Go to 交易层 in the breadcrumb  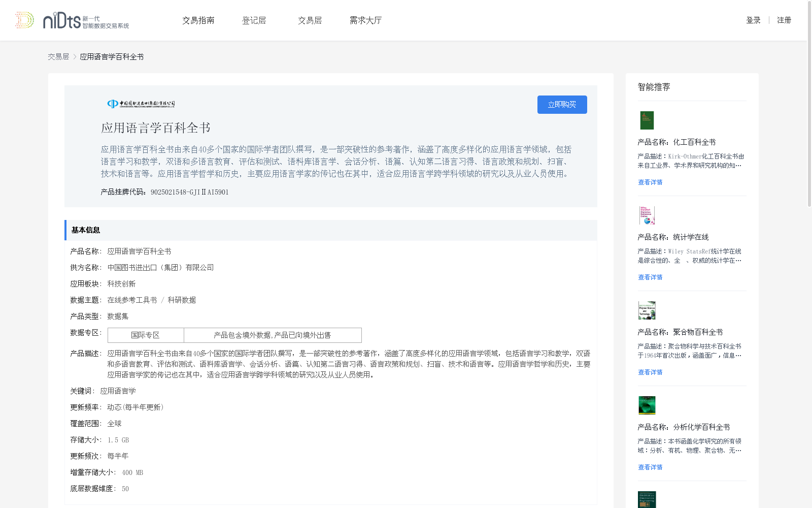tap(58, 57)
